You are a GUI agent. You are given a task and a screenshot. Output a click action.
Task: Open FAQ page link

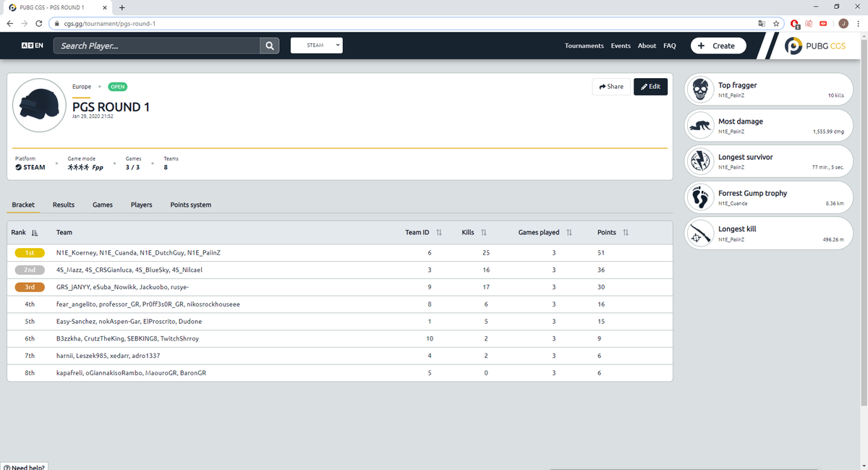[670, 46]
